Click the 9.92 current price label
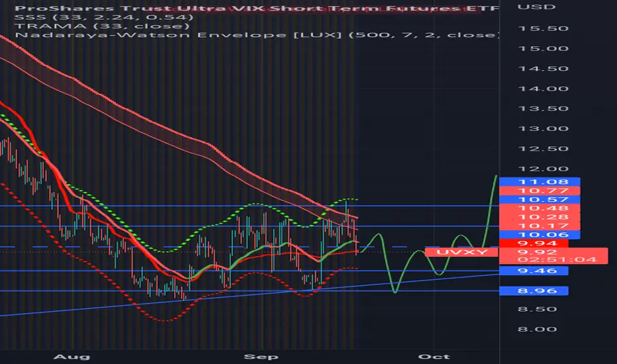Viewport: 617px width, 364px height. point(538,252)
